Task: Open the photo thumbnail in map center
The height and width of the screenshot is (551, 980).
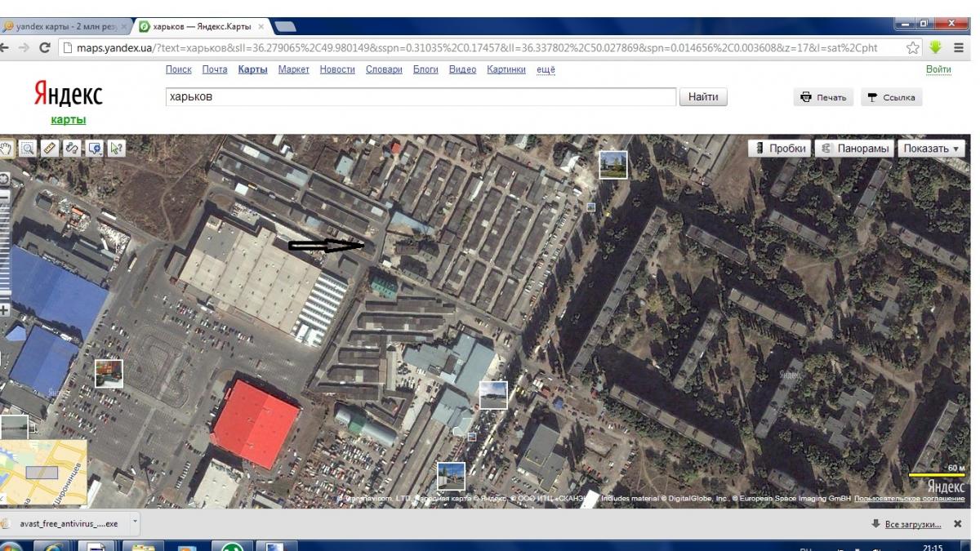Action: (492, 394)
